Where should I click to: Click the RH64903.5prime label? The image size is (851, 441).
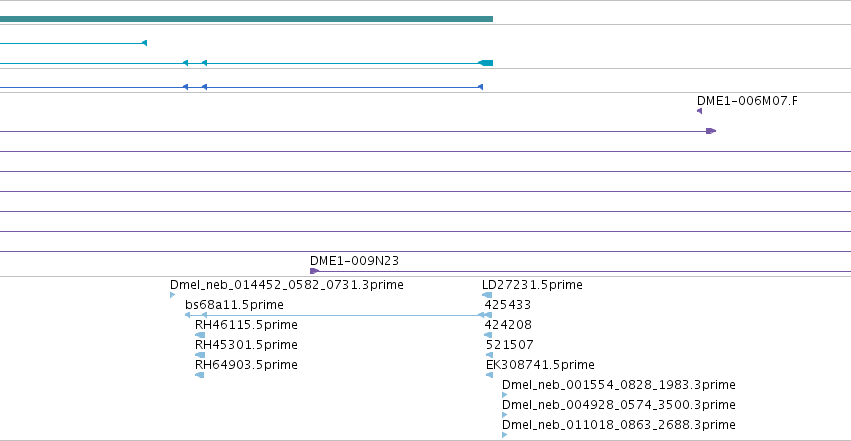tap(246, 365)
